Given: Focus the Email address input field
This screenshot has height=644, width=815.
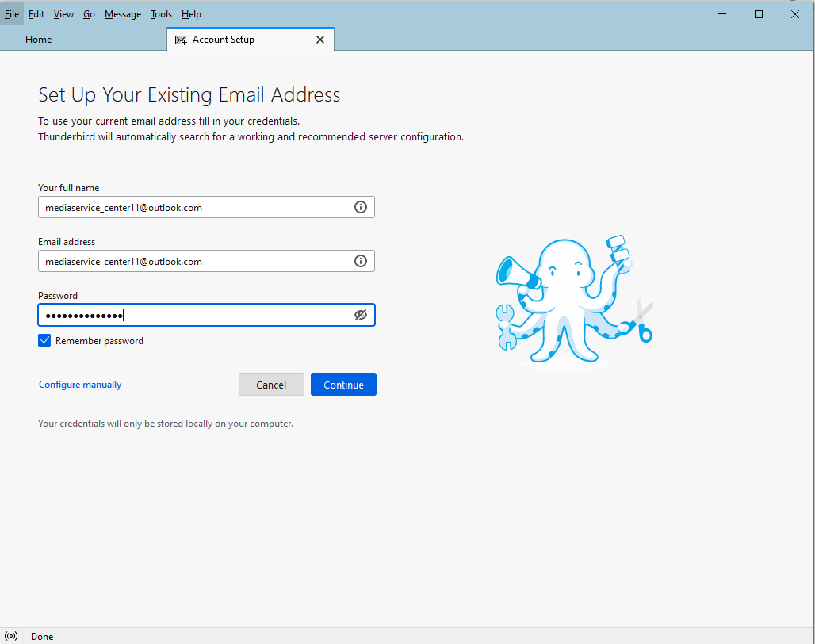Looking at the screenshot, I should click(206, 261).
